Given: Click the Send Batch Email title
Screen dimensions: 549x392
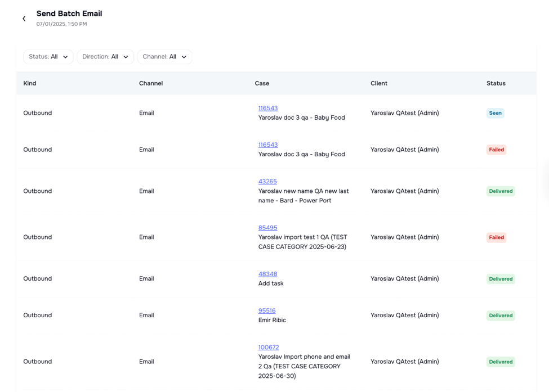Looking at the screenshot, I should pyautogui.click(x=69, y=13).
